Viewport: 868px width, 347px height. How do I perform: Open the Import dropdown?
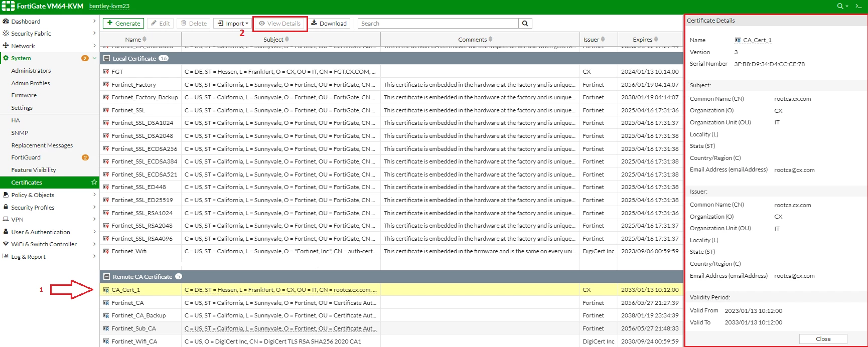(233, 24)
